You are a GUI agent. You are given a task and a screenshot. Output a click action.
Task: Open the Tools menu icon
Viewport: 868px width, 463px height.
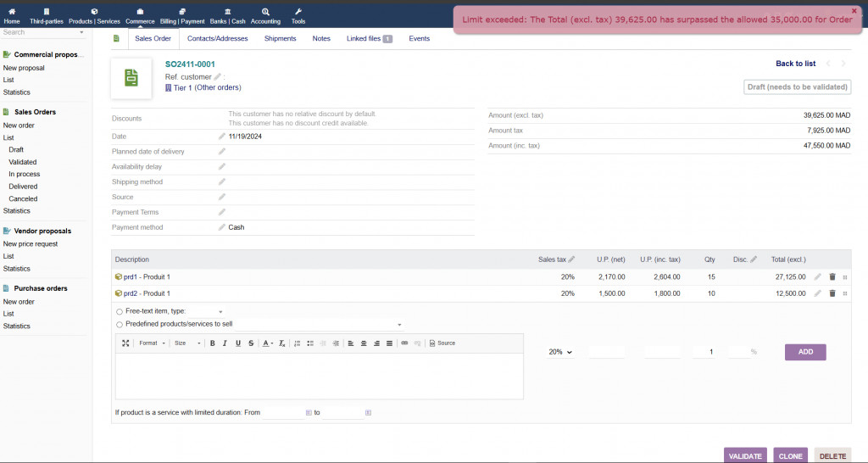click(x=298, y=12)
